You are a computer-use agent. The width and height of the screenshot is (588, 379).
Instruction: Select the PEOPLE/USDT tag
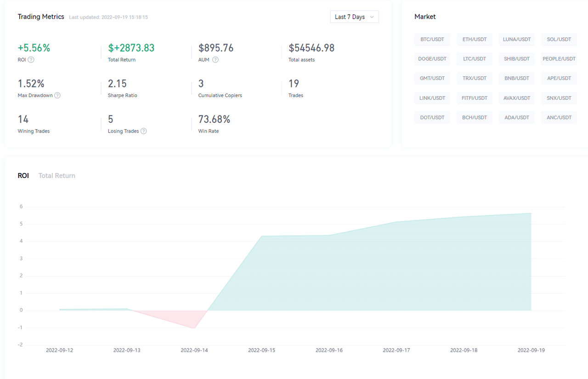559,59
